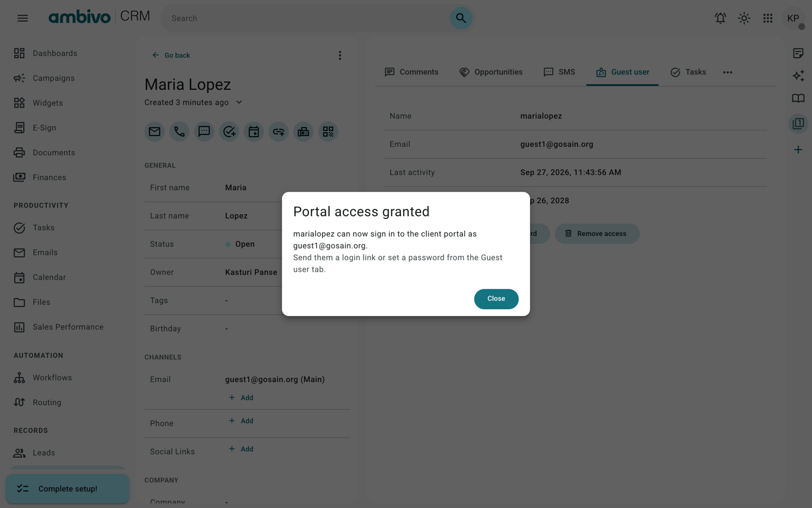Open the Tasks tab in the right panel
812x508 pixels.
pos(688,72)
